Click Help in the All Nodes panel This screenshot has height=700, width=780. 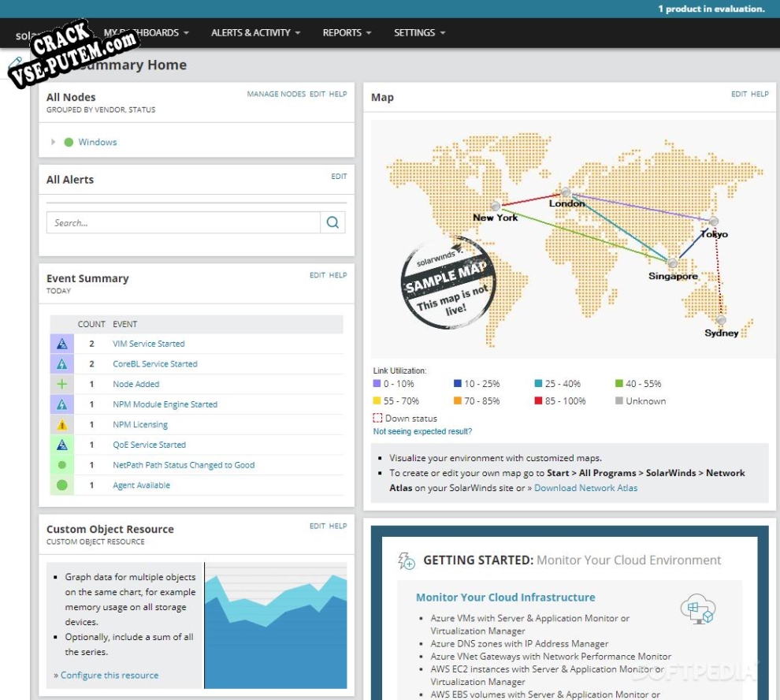pyautogui.click(x=338, y=94)
